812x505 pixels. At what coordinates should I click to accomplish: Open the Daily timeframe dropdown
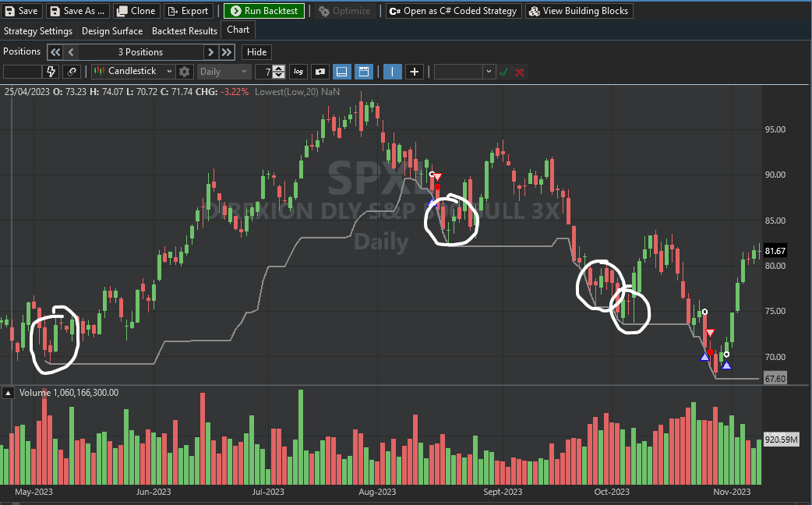coord(223,72)
